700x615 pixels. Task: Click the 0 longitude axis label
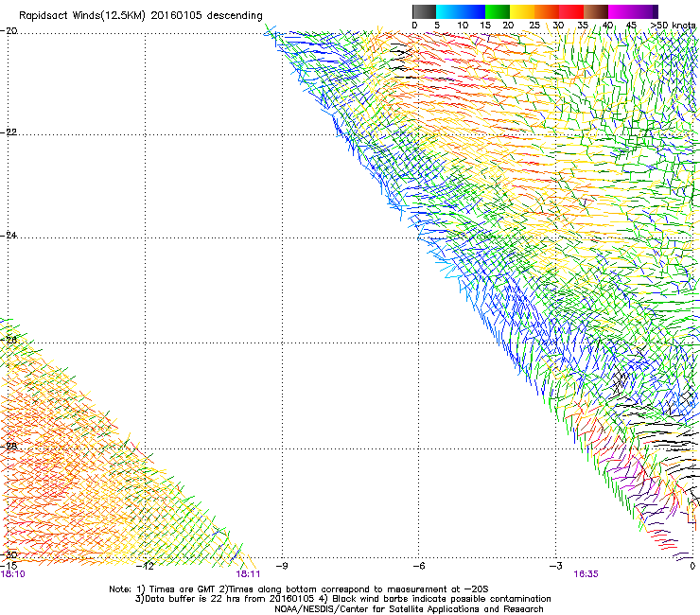coord(692,566)
